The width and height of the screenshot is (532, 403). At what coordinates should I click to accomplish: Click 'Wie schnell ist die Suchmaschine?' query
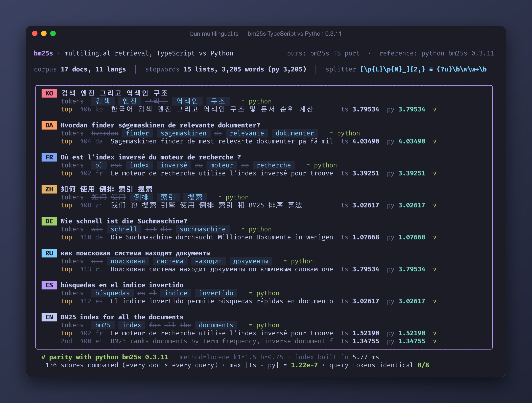(124, 221)
